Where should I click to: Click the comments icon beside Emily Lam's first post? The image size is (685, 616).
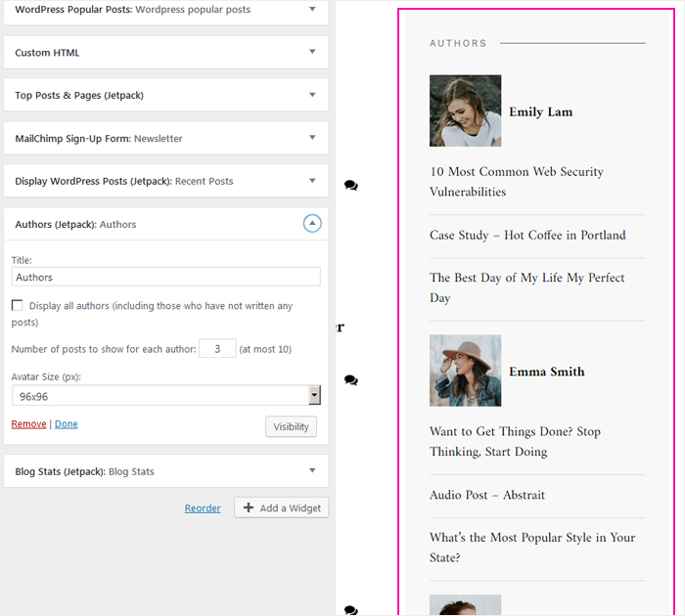[x=350, y=185]
